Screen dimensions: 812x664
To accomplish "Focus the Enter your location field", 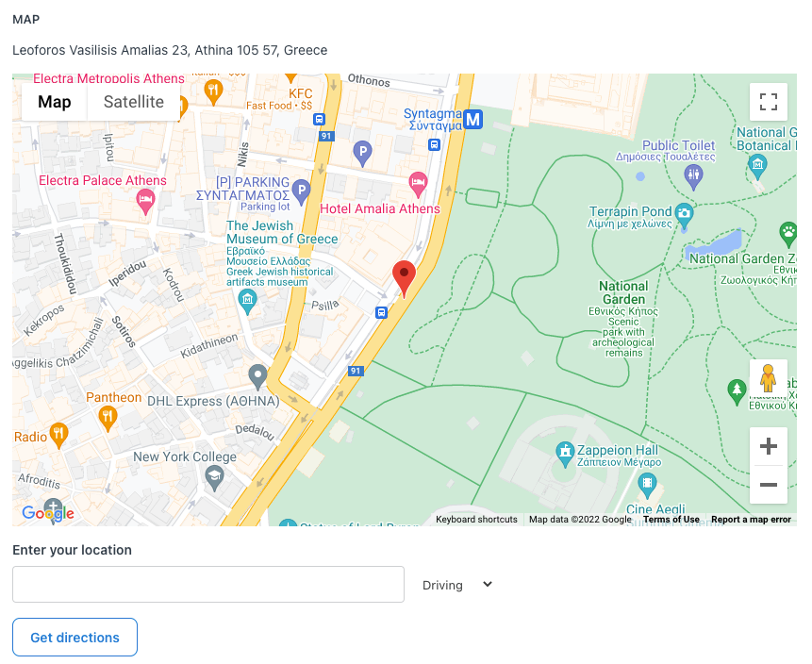I will [208, 584].
